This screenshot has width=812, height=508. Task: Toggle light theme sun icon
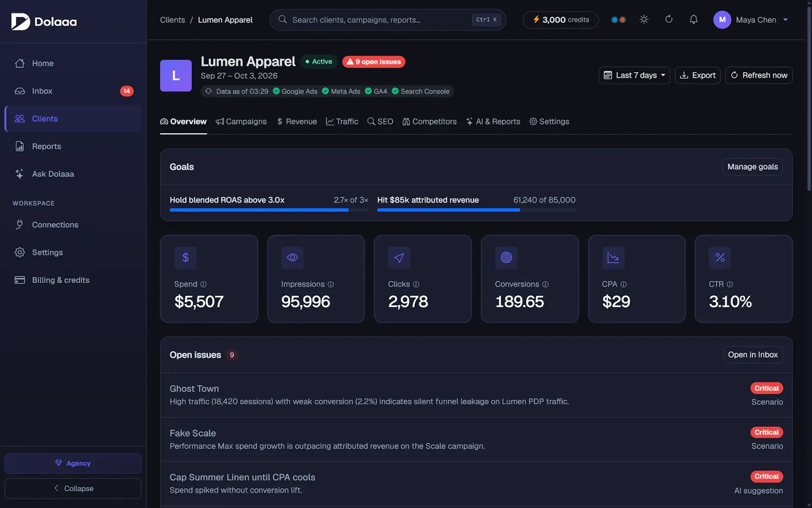coord(644,19)
